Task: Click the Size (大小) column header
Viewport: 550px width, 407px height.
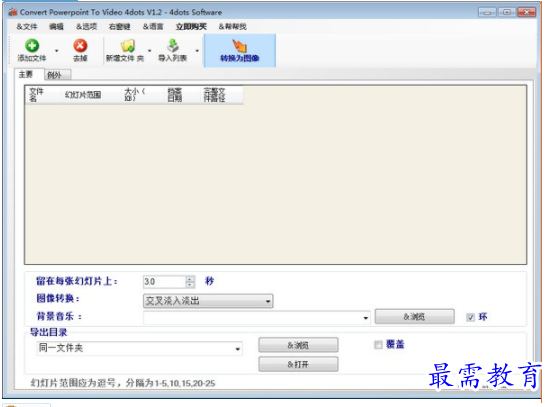Action: point(142,95)
